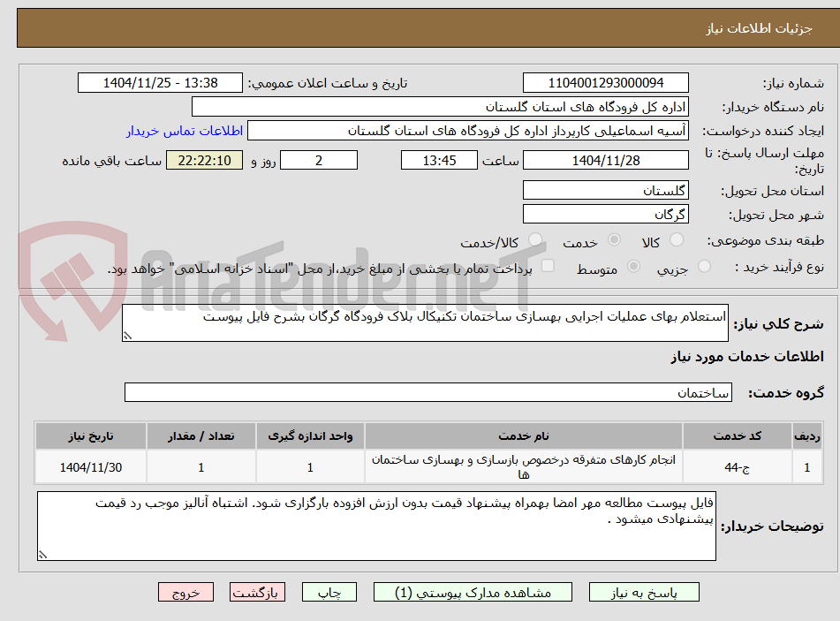Click the remaining time field 22:22:10

pyautogui.click(x=204, y=160)
